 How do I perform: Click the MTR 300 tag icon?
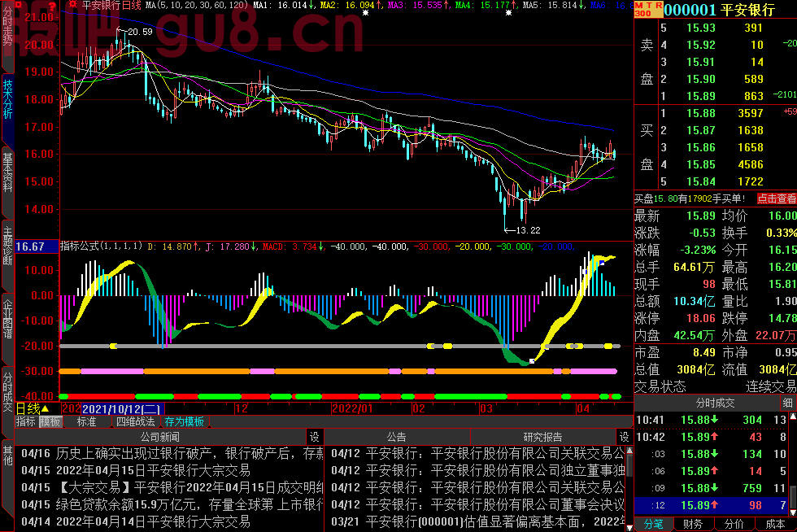(x=649, y=9)
